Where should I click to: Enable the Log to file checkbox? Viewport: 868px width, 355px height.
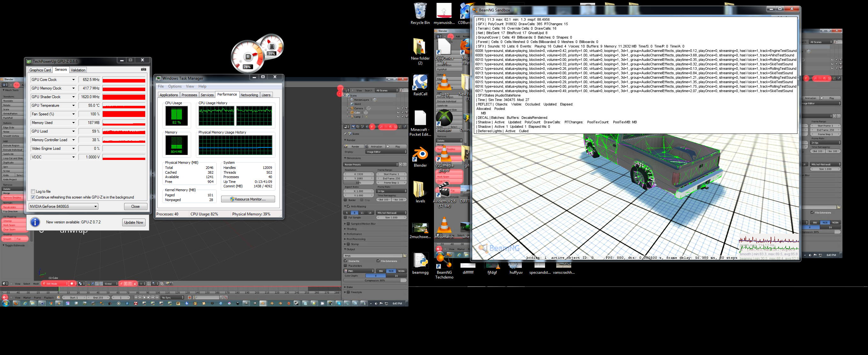[33, 192]
